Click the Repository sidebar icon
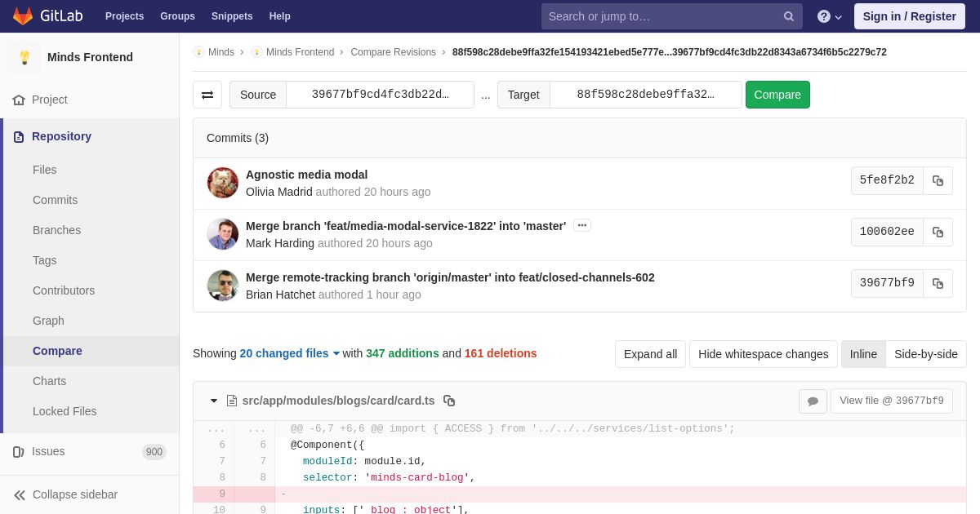 tap(19, 136)
